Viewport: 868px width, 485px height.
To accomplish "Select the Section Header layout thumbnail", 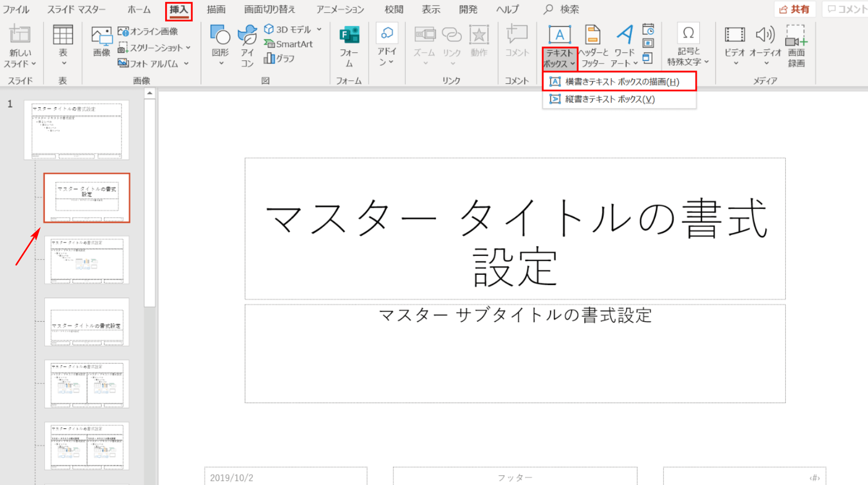I will (x=87, y=322).
